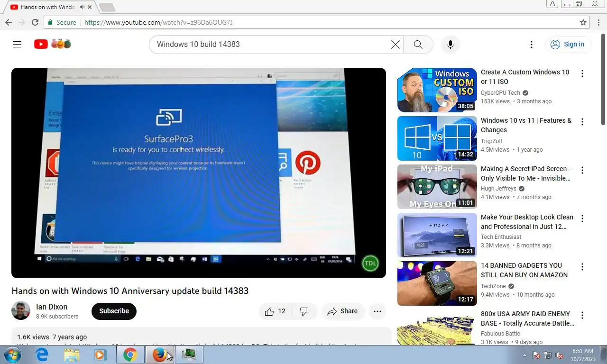Click '1.6K views 7 years ago' description

coord(52,337)
